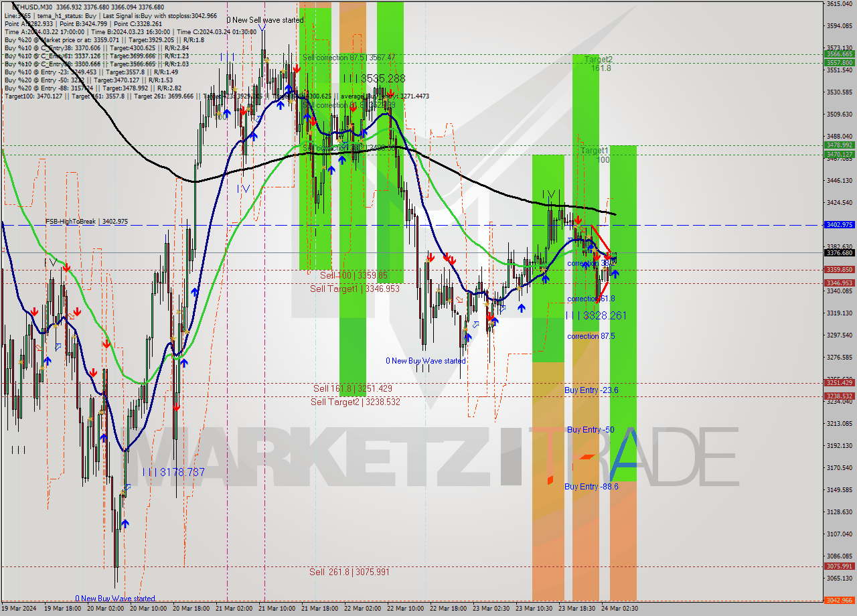This screenshot has height=616, width=857.
Task: Click the 'Sell correction 87.5 | 3567.47' label
Action: pos(349,58)
